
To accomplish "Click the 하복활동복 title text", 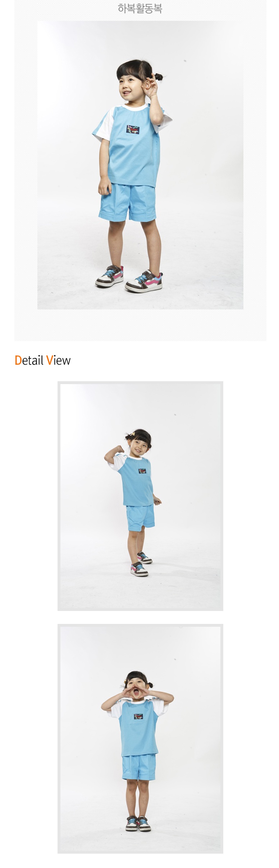I will click(140, 8).
